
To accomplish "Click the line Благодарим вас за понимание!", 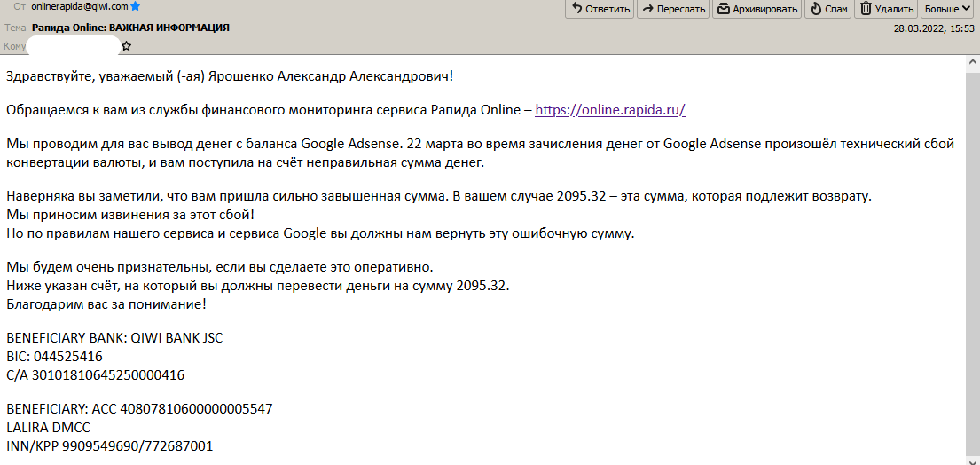I will point(106,305).
